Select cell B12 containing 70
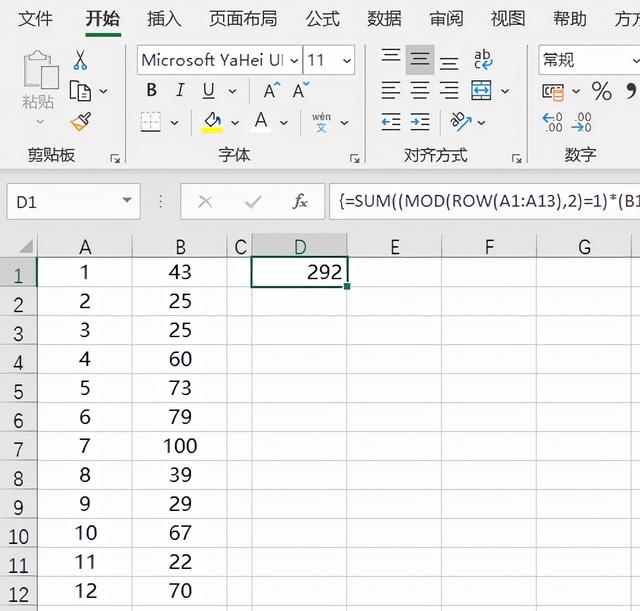Screen dimensions: 640x611 (x=180, y=591)
